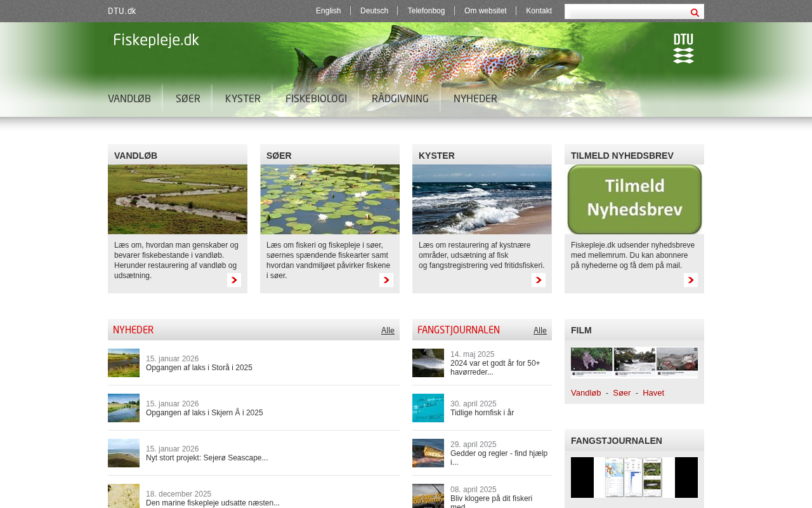812x508 pixels.
Task: Click the red Nyheder section heading
Action: (133, 330)
